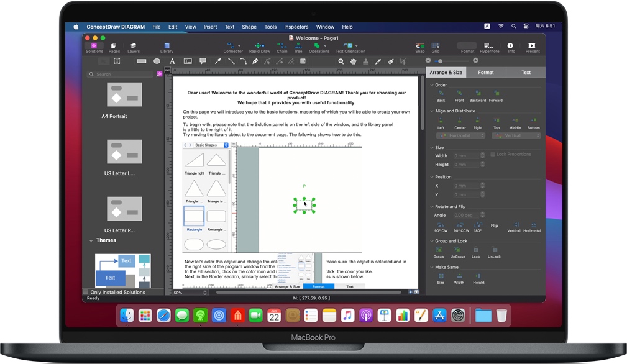Expand the Themes section in sidebar
This screenshot has height=364, width=627.
(x=91, y=240)
